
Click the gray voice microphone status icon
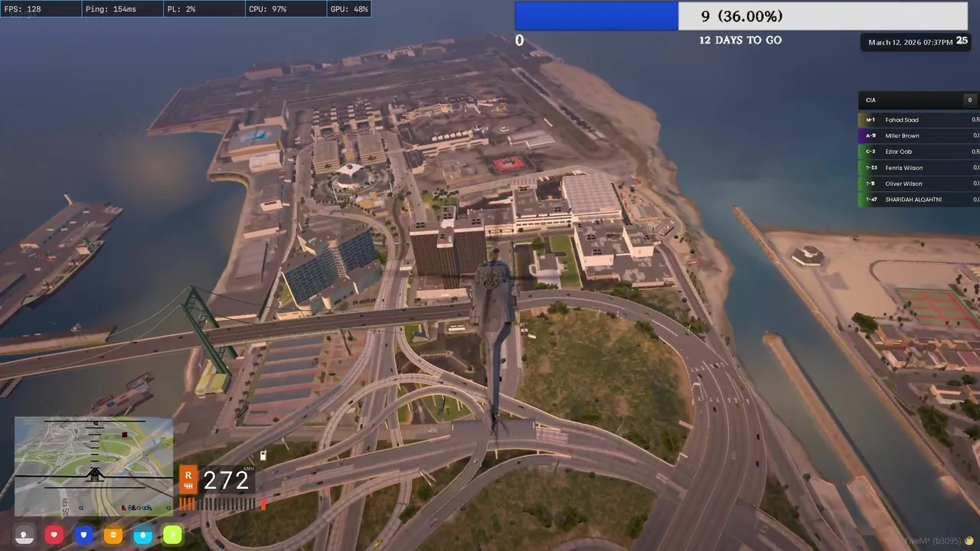coord(24,535)
